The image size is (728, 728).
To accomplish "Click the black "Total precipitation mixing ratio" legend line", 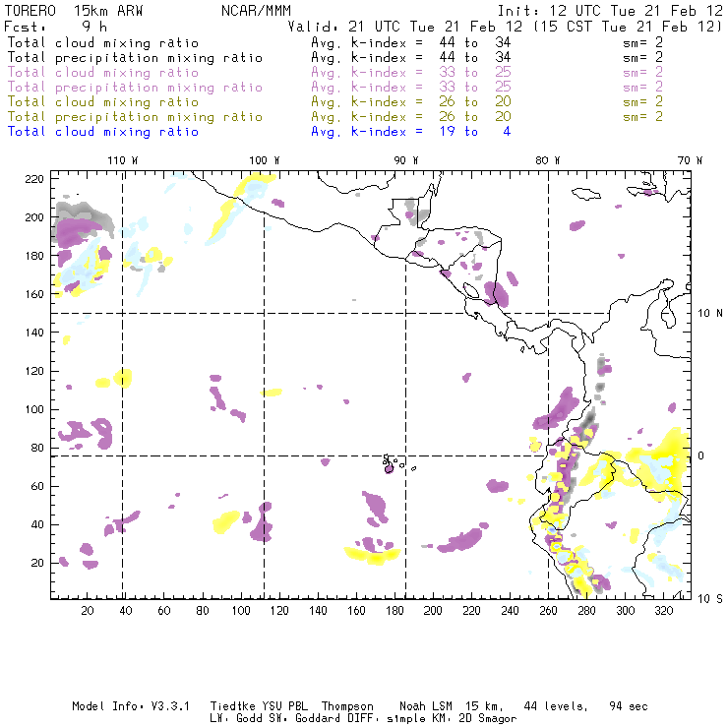I will 135,58.
